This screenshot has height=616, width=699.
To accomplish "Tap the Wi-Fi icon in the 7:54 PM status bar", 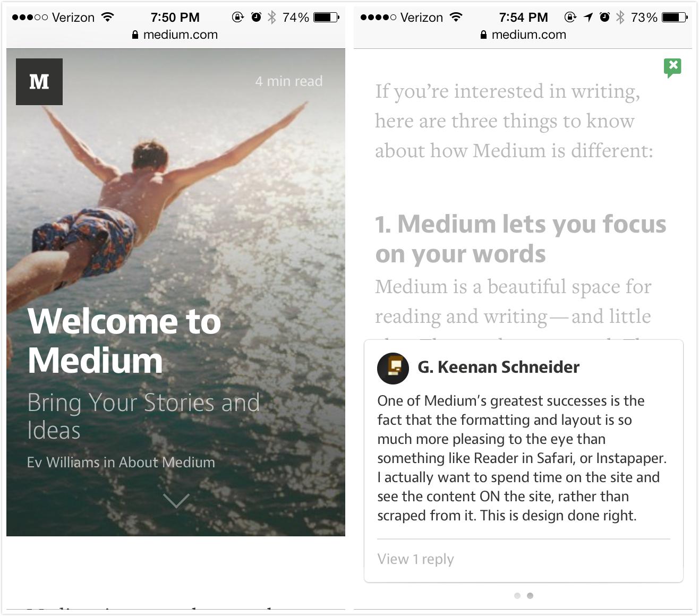I will point(456,17).
